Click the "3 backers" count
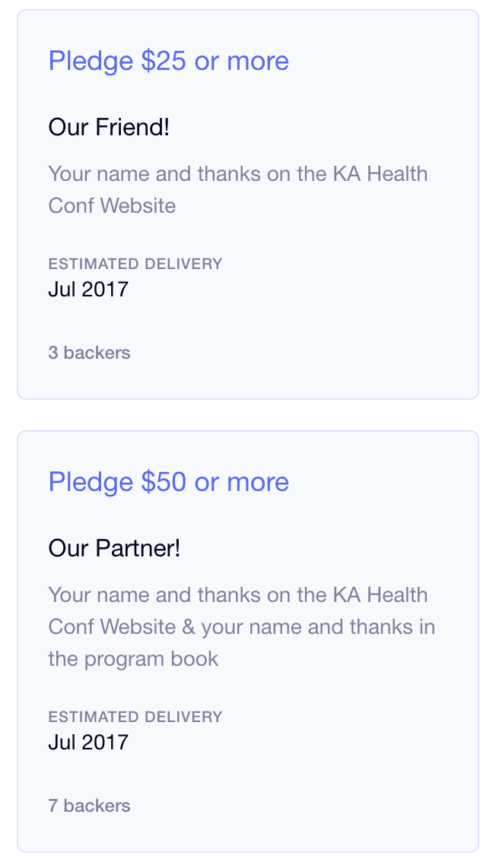Screen dimensions: 493x868 pos(89,353)
